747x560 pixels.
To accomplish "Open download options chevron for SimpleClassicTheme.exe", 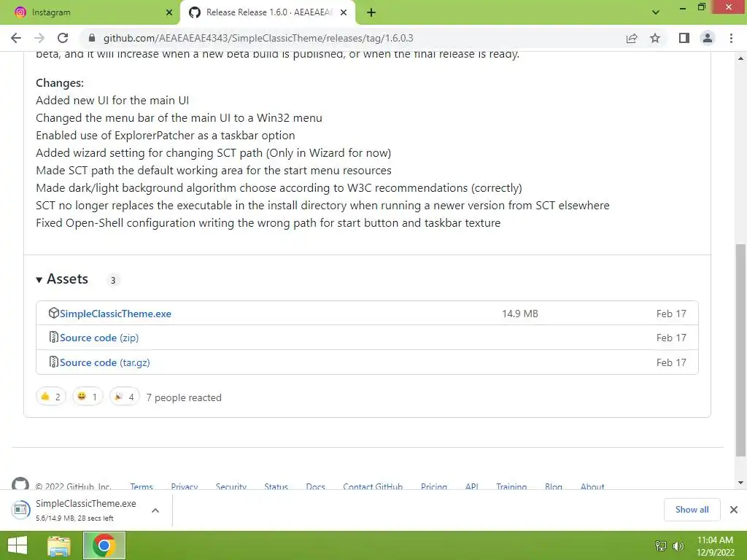I will pyautogui.click(x=155, y=510).
